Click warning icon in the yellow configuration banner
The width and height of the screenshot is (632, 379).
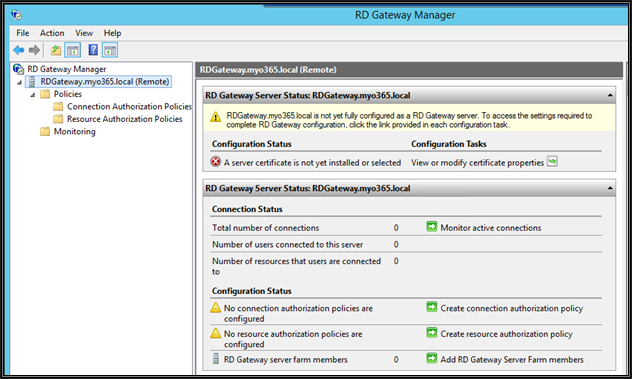coord(216,117)
